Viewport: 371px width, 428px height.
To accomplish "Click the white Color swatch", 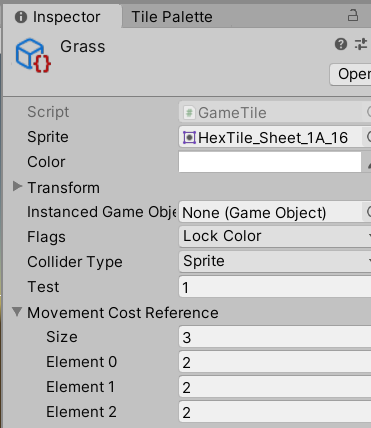I will point(270,162).
